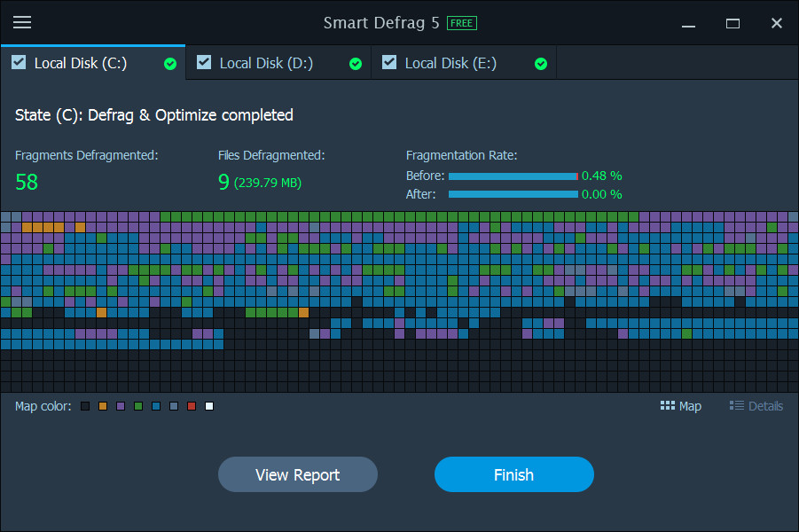Click the green status checkmark for disk C
Screen dimensions: 799x532
click(x=170, y=64)
